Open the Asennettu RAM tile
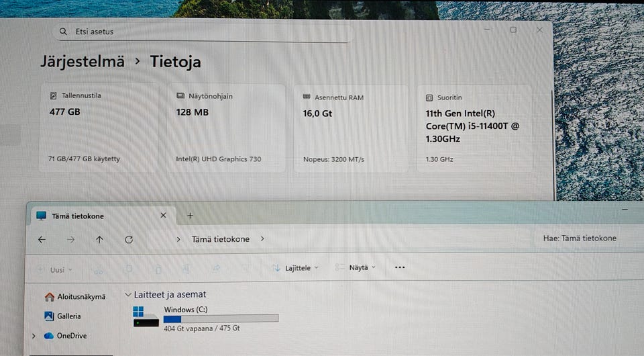The image size is (644, 356). [x=351, y=129]
